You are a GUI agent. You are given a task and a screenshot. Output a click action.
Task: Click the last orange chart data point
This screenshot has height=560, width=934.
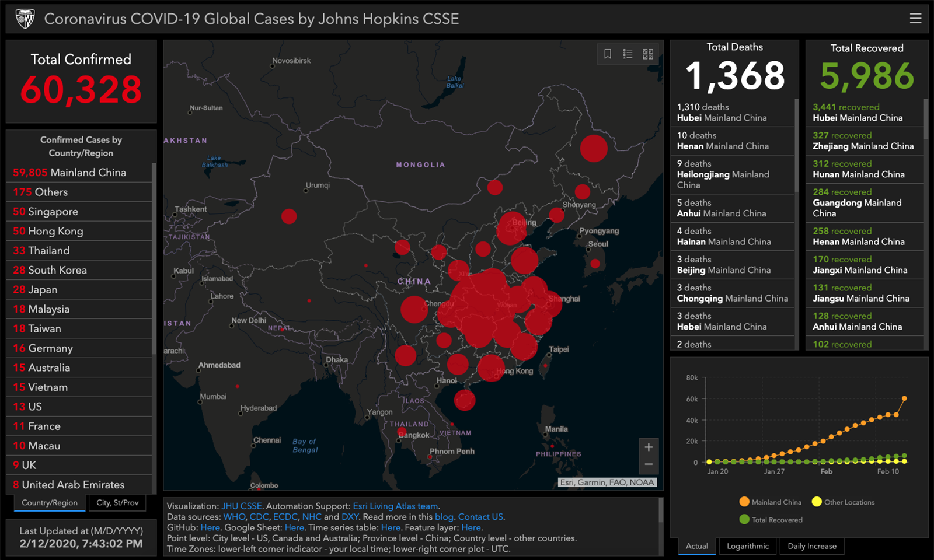pos(904,398)
